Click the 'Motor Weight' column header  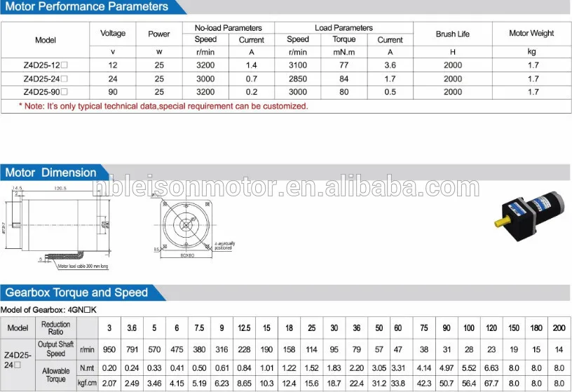(531, 33)
